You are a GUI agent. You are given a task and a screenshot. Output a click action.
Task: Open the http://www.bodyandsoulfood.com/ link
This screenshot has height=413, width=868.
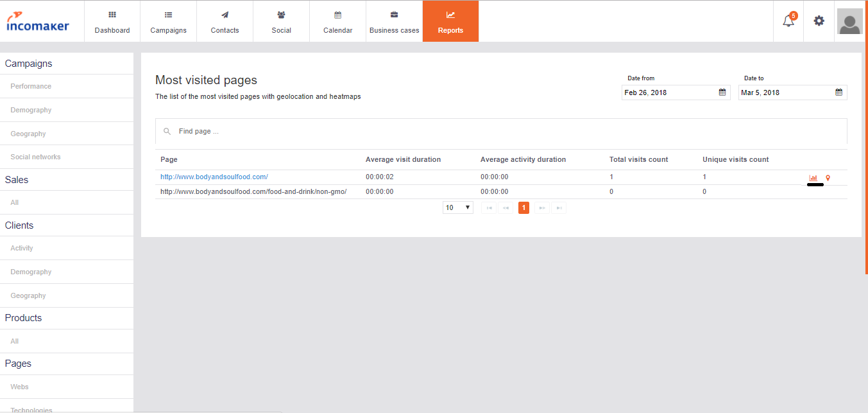click(214, 177)
